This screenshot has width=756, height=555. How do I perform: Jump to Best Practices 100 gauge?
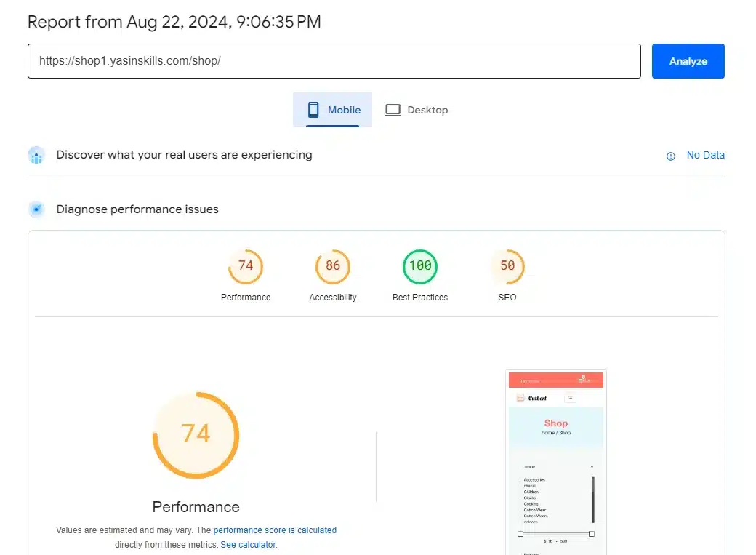click(420, 267)
